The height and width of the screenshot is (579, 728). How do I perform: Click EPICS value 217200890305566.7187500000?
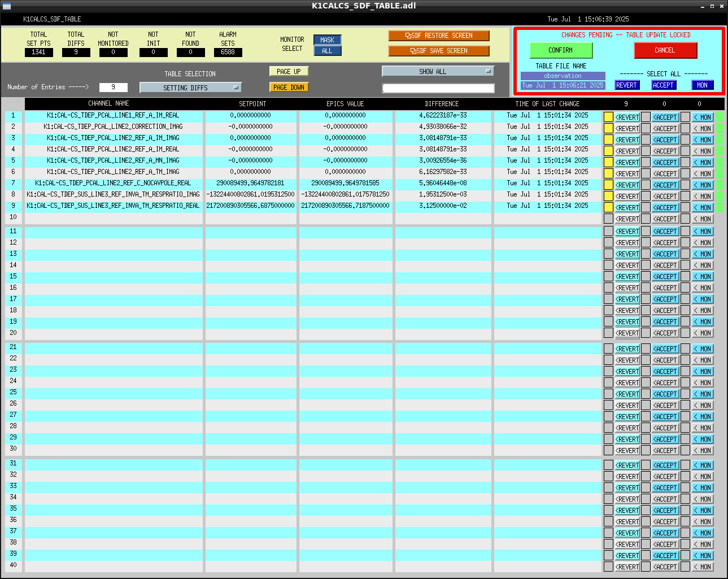tap(345, 206)
